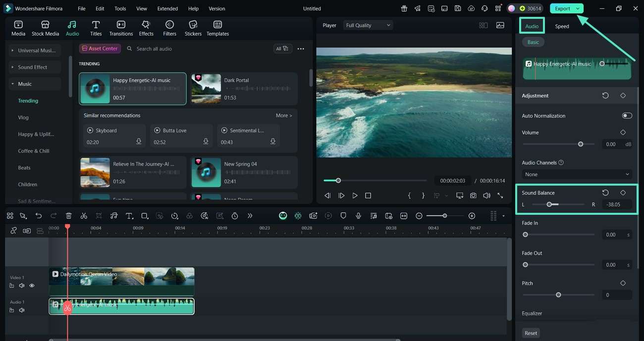Viewport: 644px width, 341px height.
Task: Click the Reset button
Action: tap(531, 333)
